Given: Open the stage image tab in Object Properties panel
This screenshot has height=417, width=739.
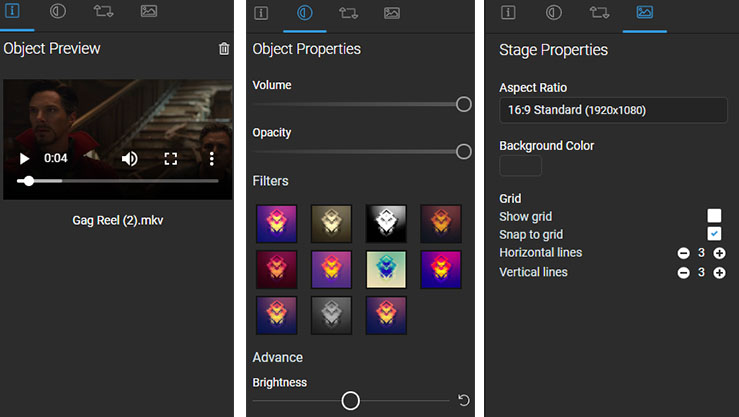Looking at the screenshot, I should (x=392, y=13).
